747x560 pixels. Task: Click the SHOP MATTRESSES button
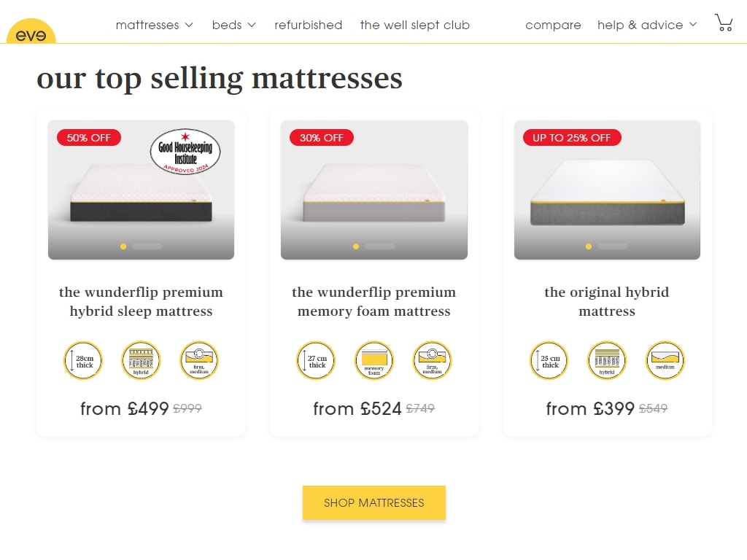pos(374,503)
